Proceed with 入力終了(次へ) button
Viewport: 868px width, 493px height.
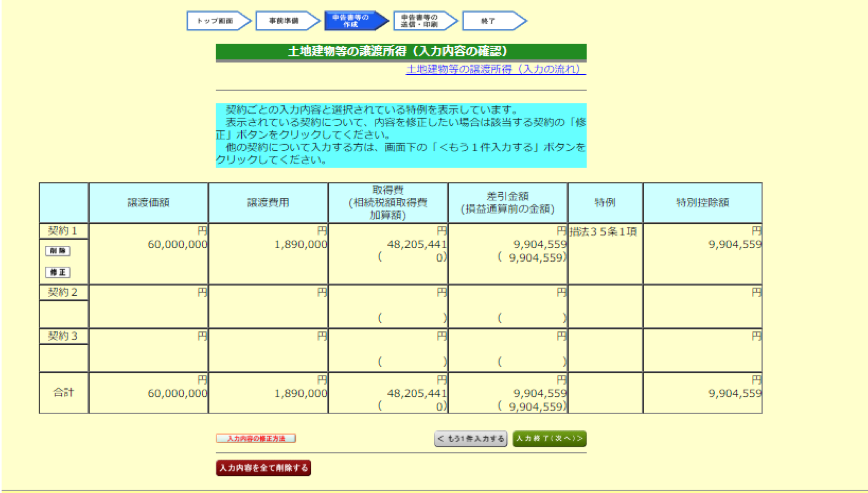549,438
